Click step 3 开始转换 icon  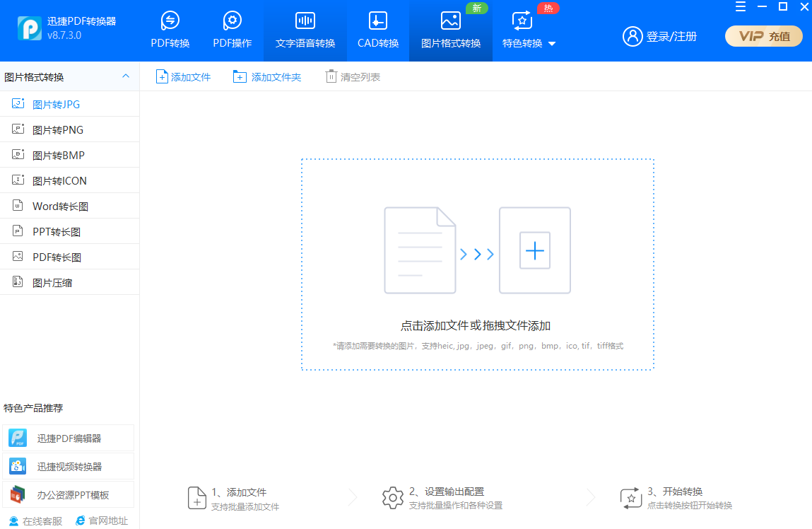point(631,498)
